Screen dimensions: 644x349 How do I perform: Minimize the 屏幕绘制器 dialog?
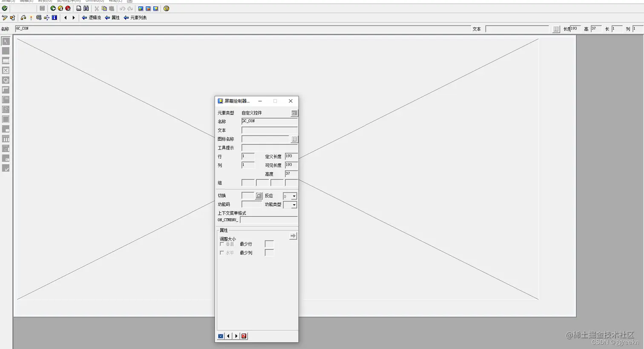click(260, 101)
